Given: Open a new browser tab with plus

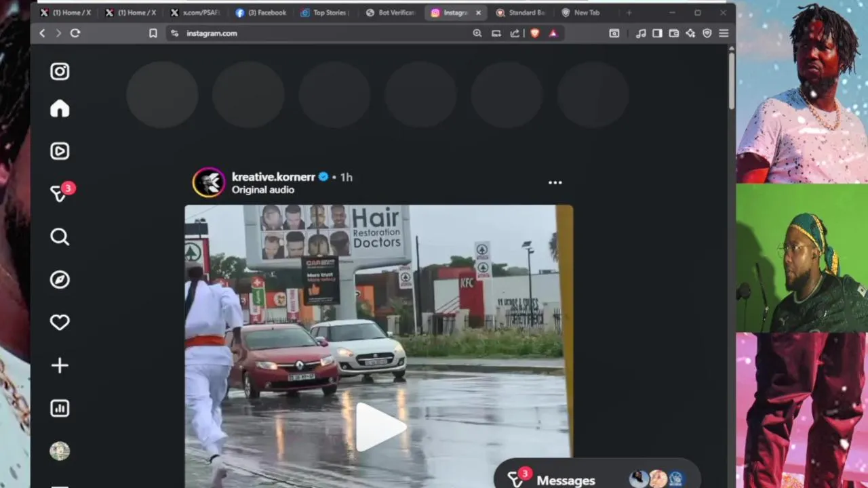Looking at the screenshot, I should [x=629, y=12].
